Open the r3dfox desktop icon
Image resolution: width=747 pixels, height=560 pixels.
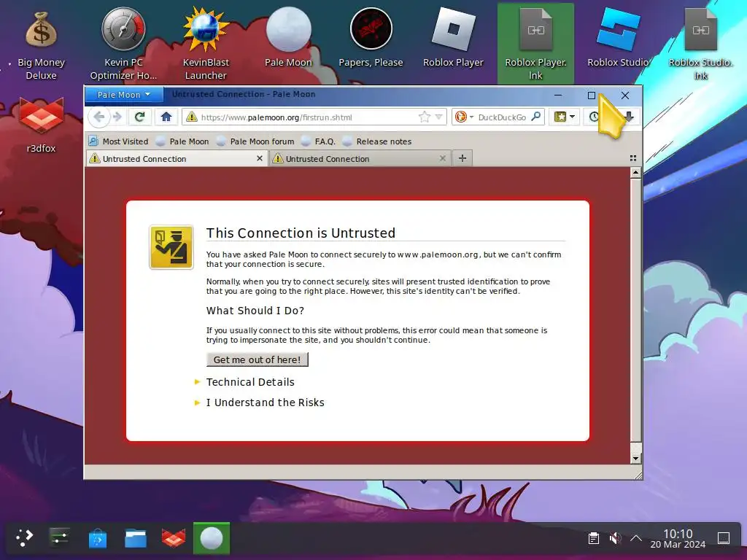pyautogui.click(x=41, y=125)
